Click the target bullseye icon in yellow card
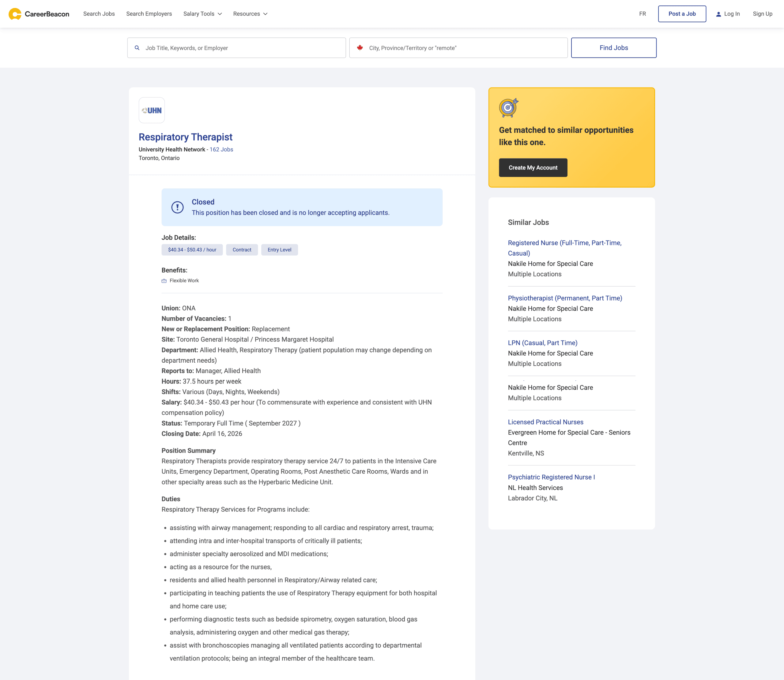 [x=508, y=107]
